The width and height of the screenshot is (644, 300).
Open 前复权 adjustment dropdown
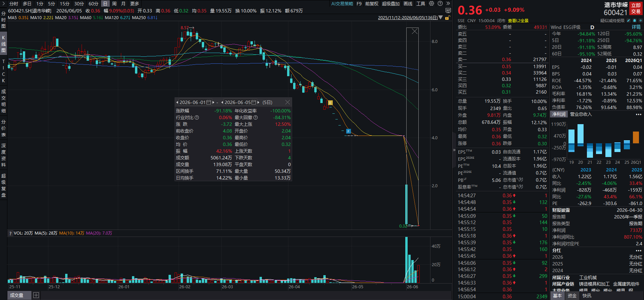pyautogui.click(x=372, y=4)
